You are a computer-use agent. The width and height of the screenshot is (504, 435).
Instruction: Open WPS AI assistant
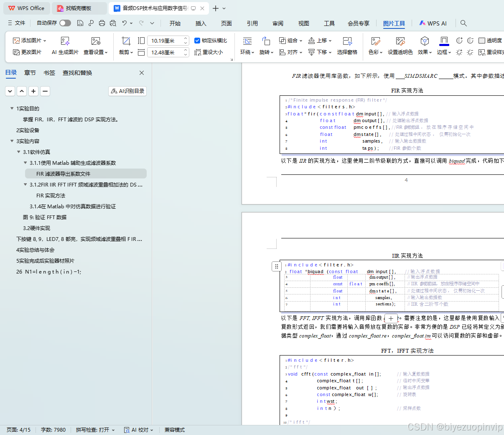pos(433,23)
